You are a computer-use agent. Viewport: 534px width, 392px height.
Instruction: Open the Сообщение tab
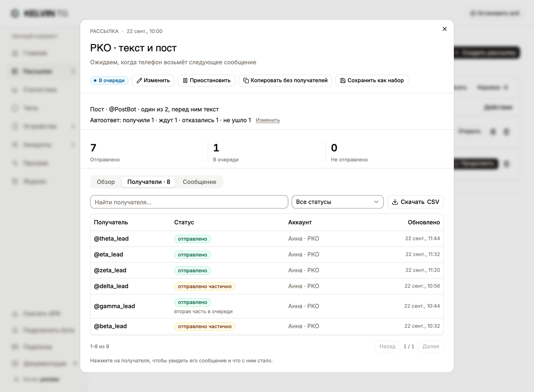coord(200,182)
